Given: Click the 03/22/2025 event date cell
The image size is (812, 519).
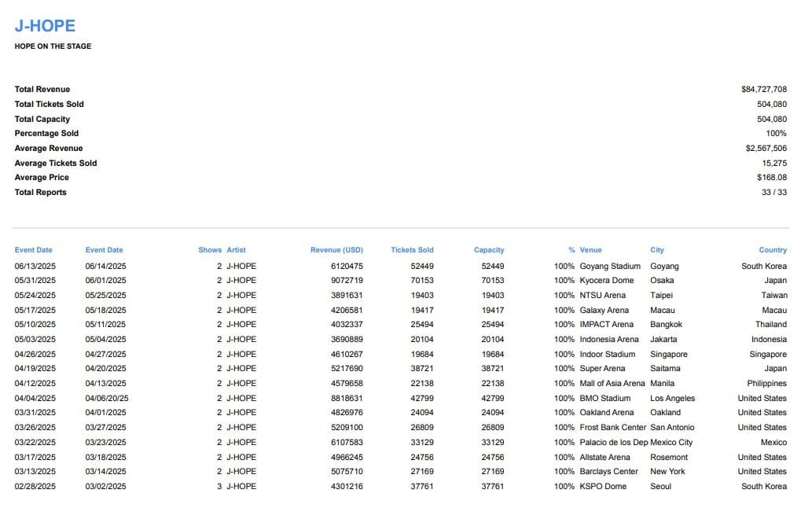Looking at the screenshot, I should pos(35,443).
